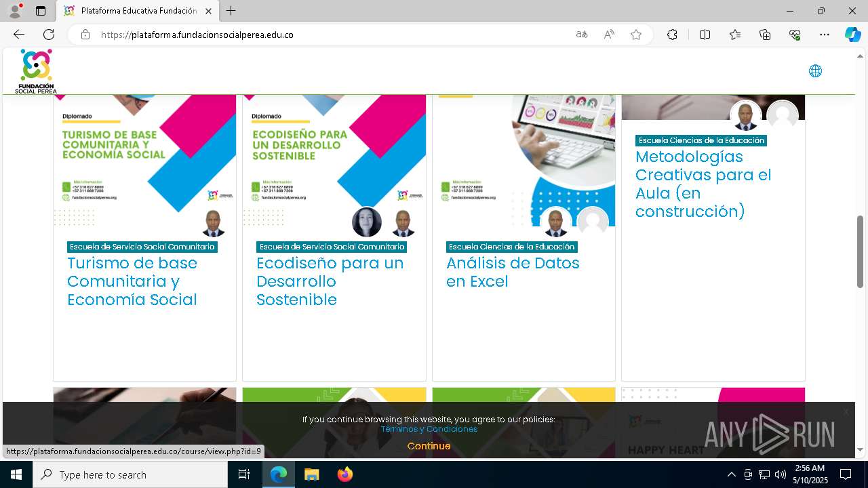Click Microsoft Edge taskbar icon
Screen dimensions: 868x488
[x=279, y=474]
